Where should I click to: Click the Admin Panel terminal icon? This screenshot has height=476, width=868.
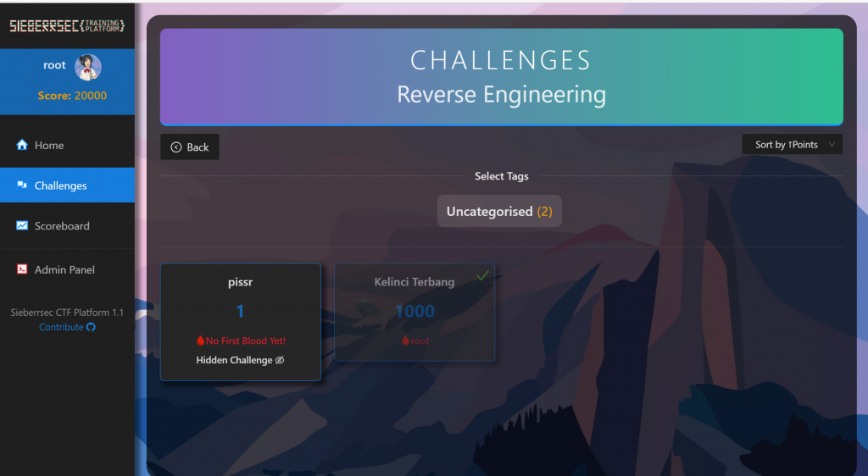(x=22, y=269)
